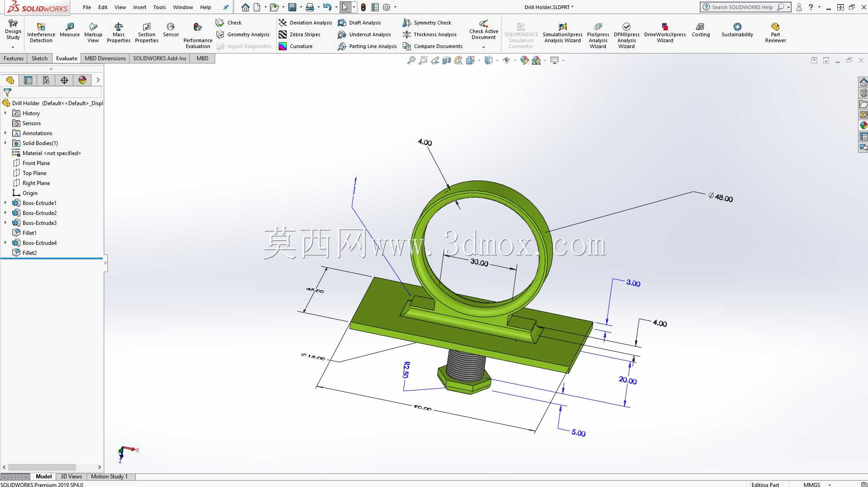The width and height of the screenshot is (868, 487).
Task: Open DriveWorksXpress Wizard
Action: pyautogui.click(x=665, y=33)
